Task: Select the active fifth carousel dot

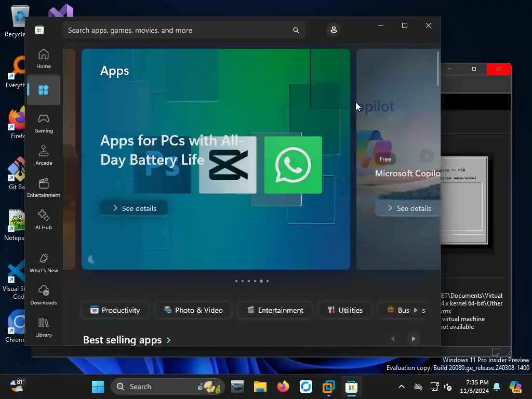Action: pyautogui.click(x=261, y=281)
